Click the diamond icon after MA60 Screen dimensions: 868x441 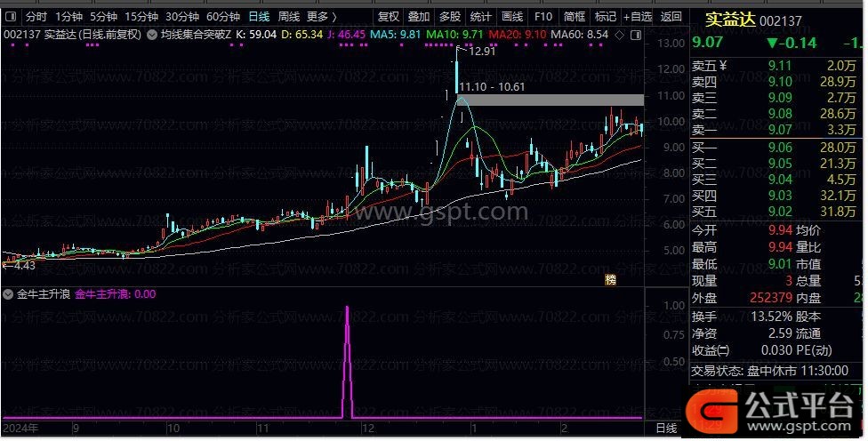pos(619,34)
